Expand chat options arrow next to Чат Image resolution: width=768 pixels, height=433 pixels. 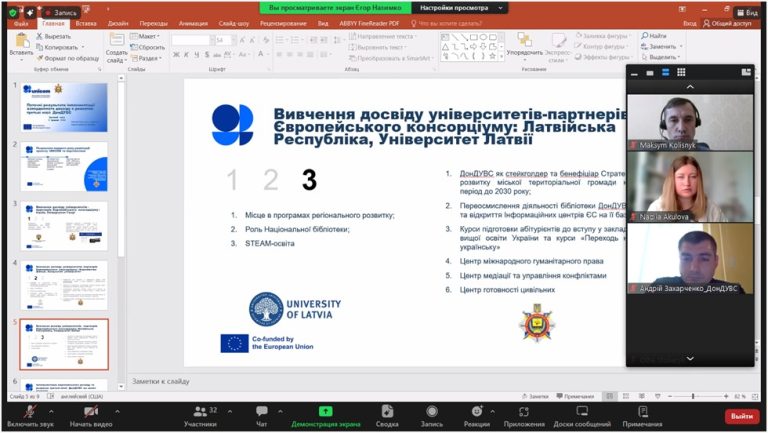(280, 411)
